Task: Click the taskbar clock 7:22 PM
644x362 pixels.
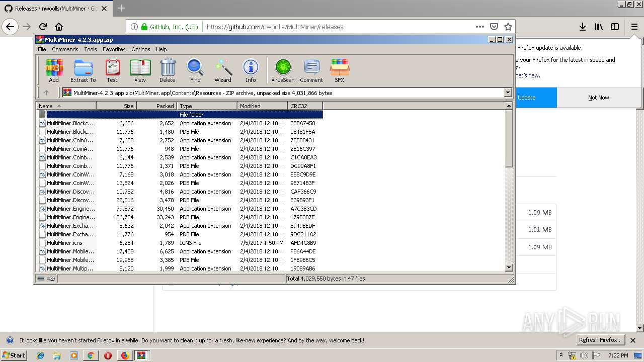Action: coord(618,355)
